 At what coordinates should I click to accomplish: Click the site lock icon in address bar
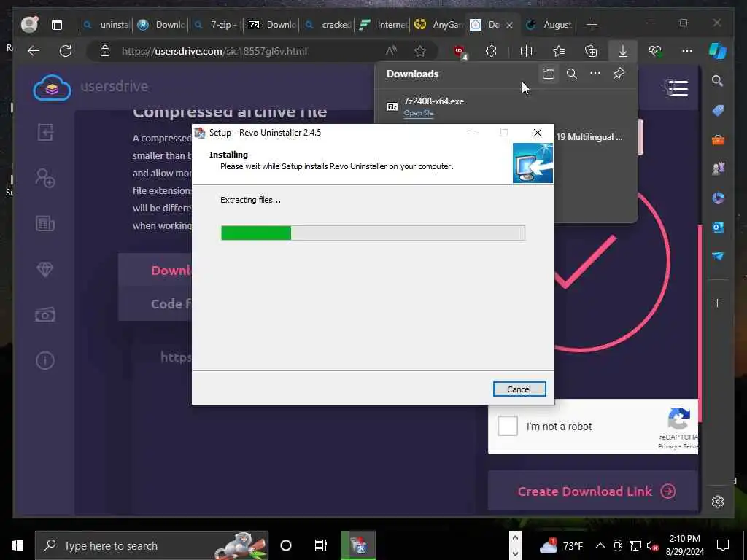(105, 51)
